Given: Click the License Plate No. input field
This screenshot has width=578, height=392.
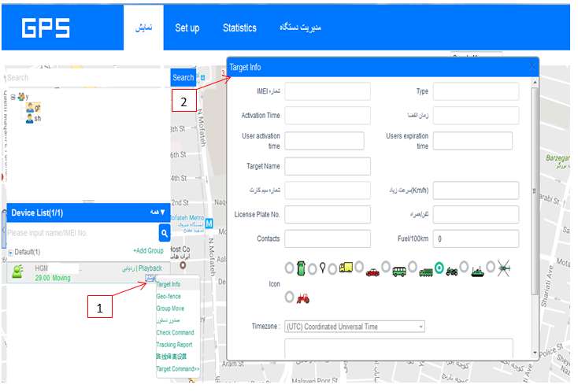Looking at the screenshot, I should pos(328,214).
